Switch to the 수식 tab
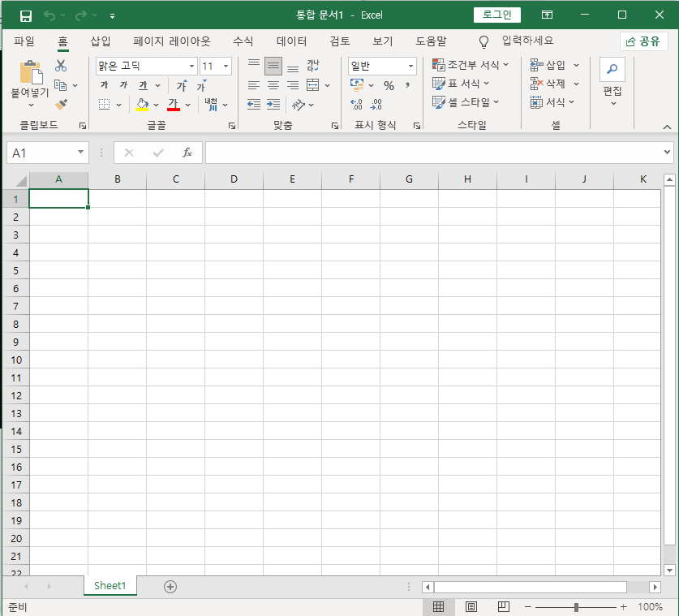Image resolution: width=679 pixels, height=616 pixels. click(243, 41)
